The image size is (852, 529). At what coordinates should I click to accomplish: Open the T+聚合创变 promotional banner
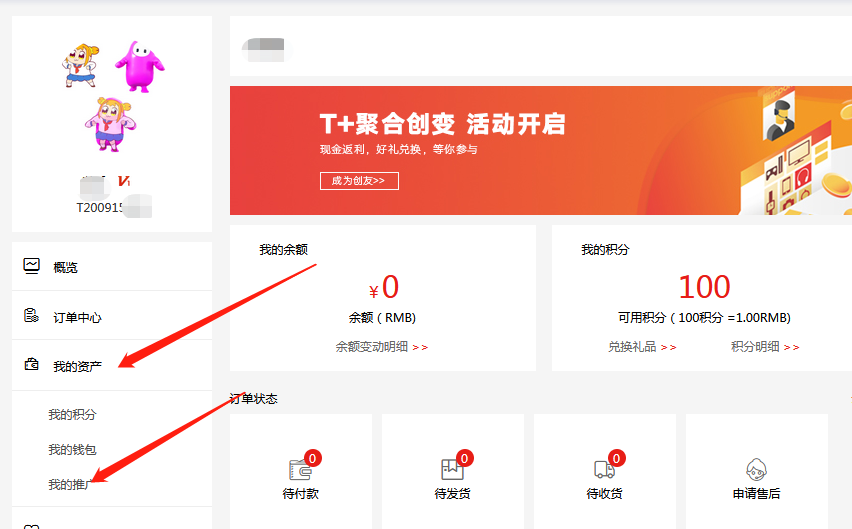(541, 150)
